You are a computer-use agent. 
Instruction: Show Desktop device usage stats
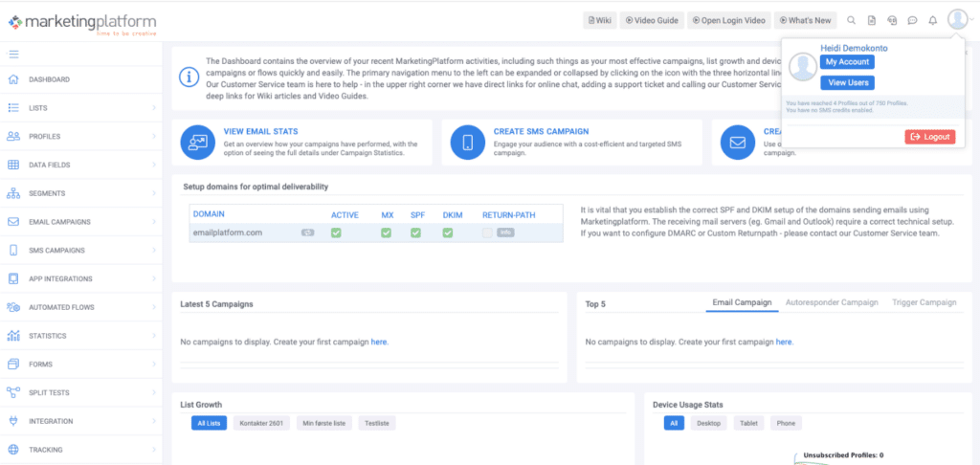(x=709, y=423)
